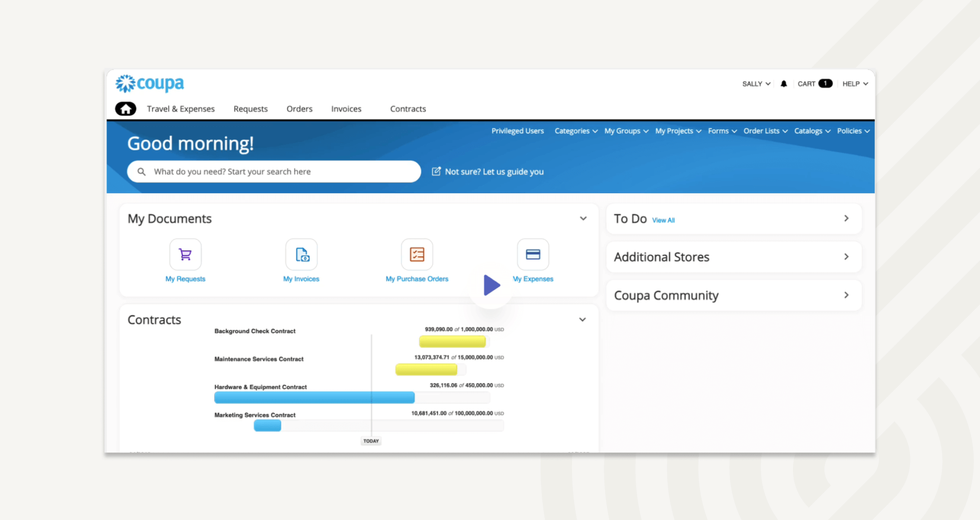Open the Travel & Expenses tab
This screenshot has width=980, height=520.
[181, 109]
